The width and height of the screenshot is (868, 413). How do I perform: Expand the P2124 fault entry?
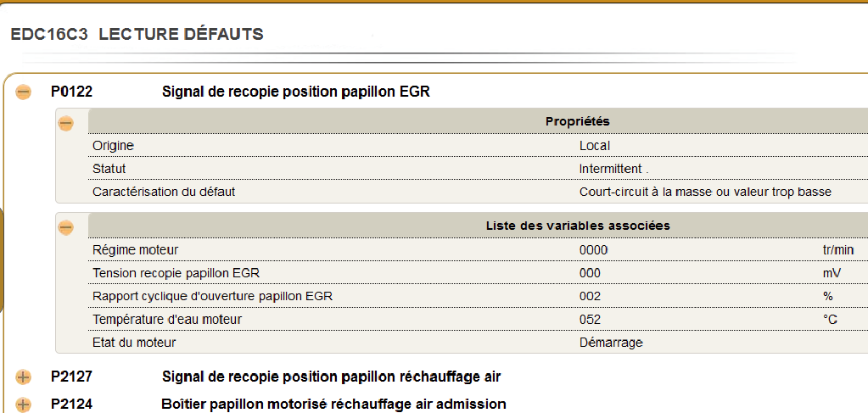(23, 405)
